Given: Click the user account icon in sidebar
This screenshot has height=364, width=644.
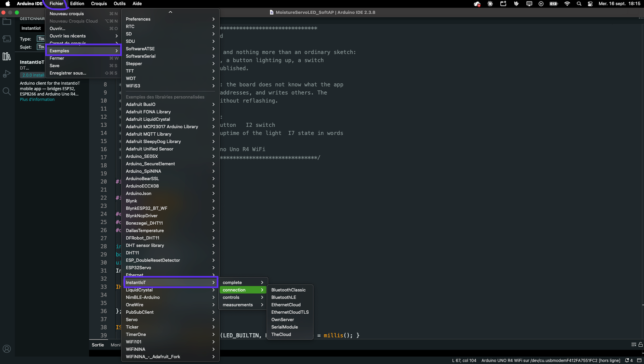Looking at the screenshot, I should click(7, 349).
